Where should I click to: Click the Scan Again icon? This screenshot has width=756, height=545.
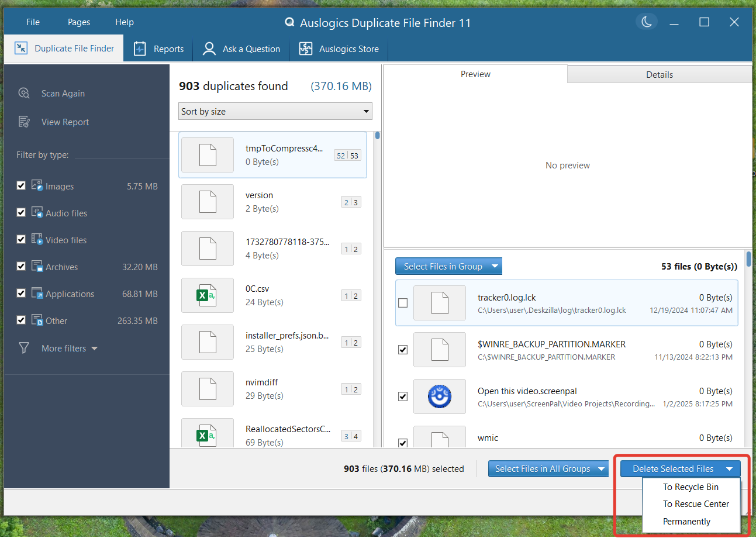click(24, 93)
